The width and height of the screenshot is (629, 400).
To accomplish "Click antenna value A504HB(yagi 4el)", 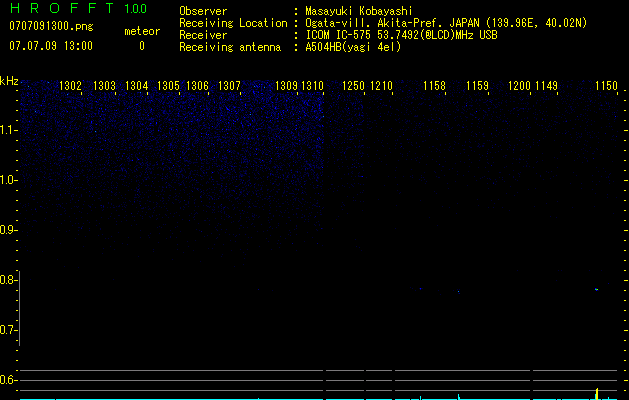I will point(353,47).
